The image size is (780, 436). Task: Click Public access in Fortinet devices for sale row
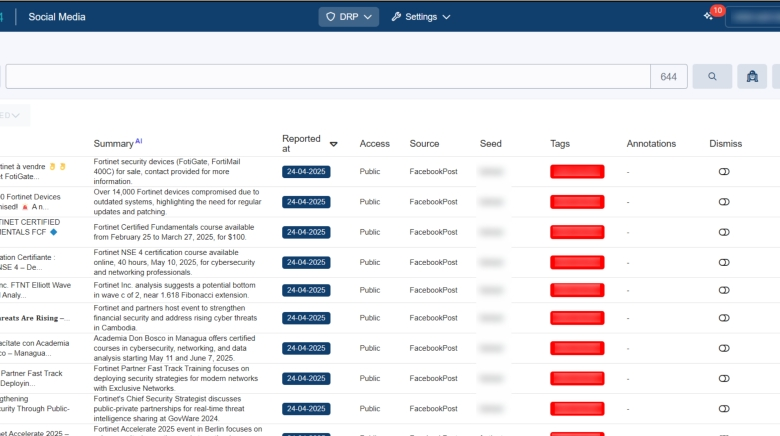tap(370, 172)
